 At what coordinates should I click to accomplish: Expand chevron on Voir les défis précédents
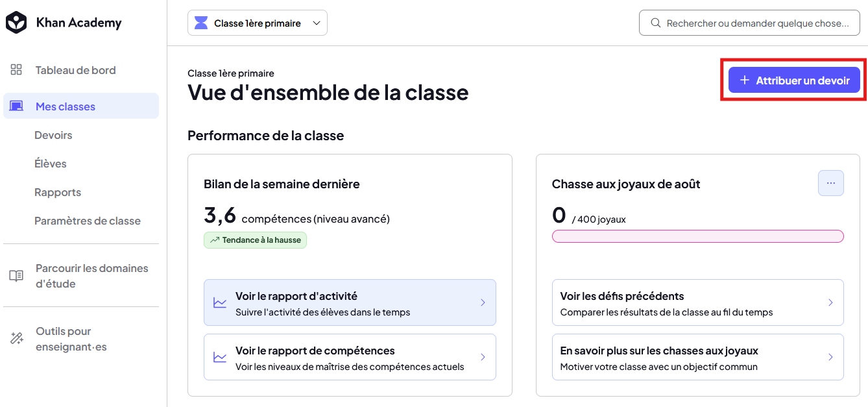[x=831, y=302]
